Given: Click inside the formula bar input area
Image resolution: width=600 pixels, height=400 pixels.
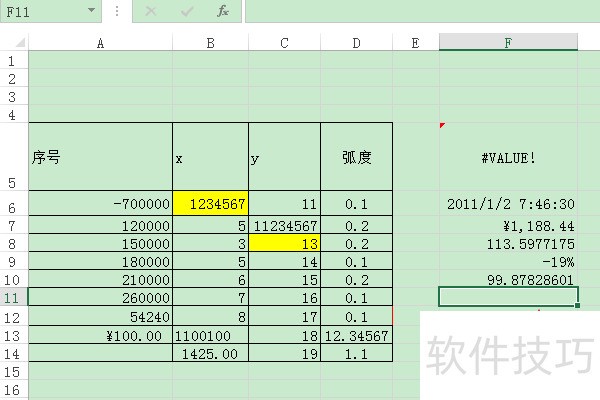Looking at the screenshot, I should click(x=422, y=11).
